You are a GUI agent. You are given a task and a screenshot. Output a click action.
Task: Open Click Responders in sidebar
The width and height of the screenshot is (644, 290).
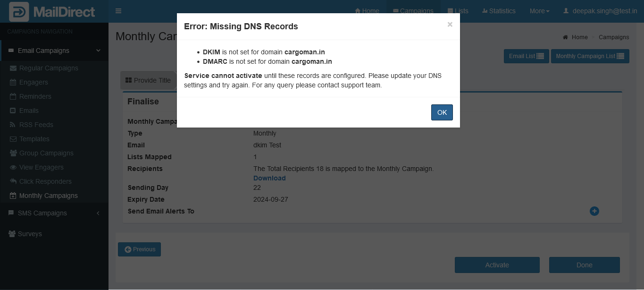pyautogui.click(x=45, y=181)
